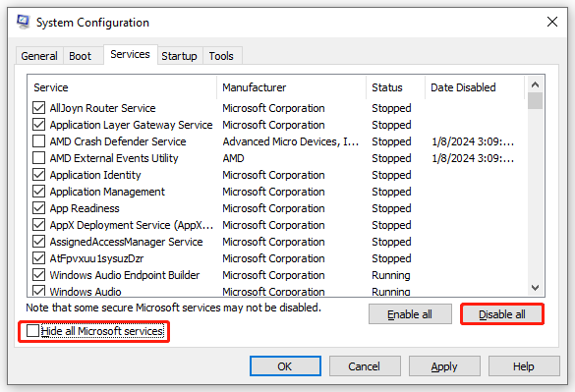Sort by the Service column header
Screen dimensions: 575x392
pos(122,87)
